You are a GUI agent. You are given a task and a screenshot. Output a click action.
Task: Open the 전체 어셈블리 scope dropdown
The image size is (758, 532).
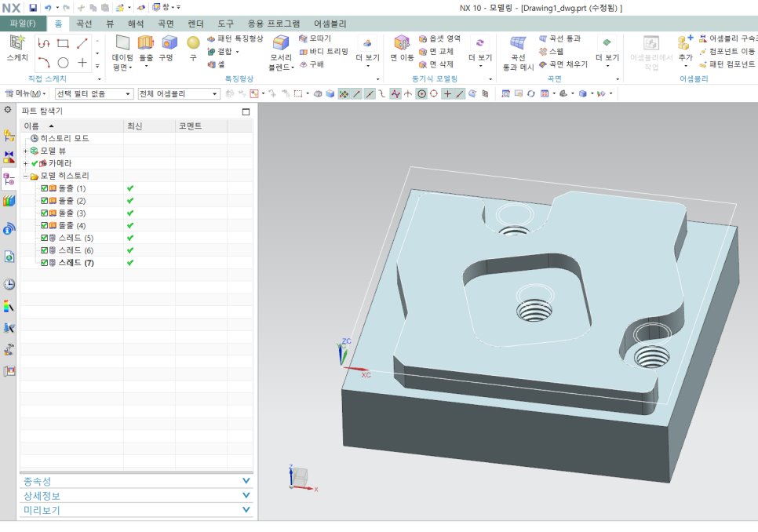pos(179,93)
